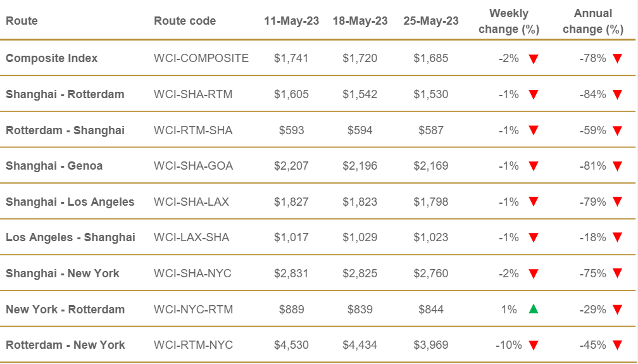This screenshot has height=364, width=638.
Task: Click the WCI-SHA-NYC route code
Action: coord(192,273)
